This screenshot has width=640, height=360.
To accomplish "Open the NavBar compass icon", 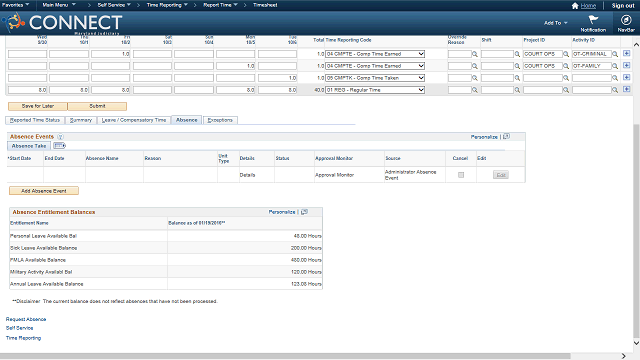I will pyautogui.click(x=626, y=20).
